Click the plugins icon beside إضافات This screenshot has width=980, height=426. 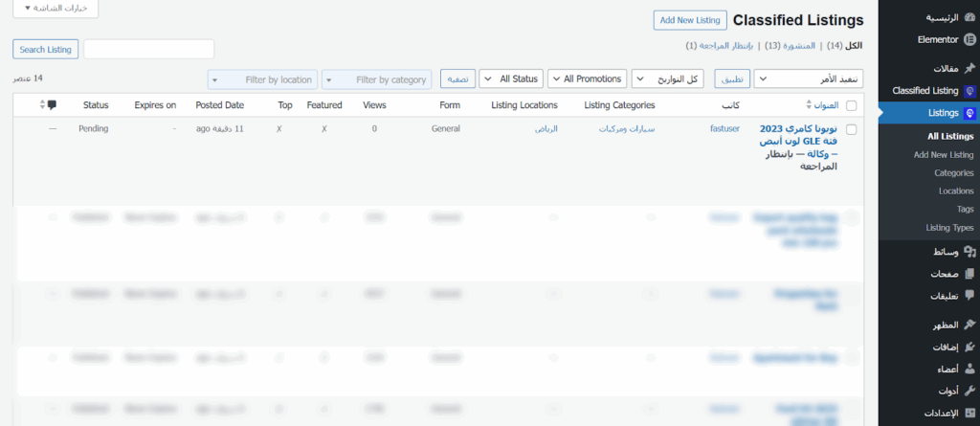pos(969,347)
